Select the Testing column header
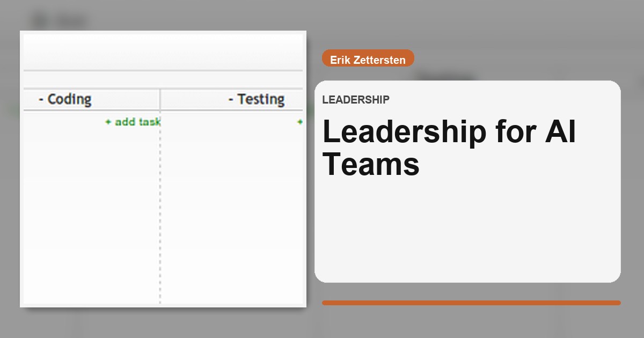The height and width of the screenshot is (338, 644). pyautogui.click(x=259, y=99)
